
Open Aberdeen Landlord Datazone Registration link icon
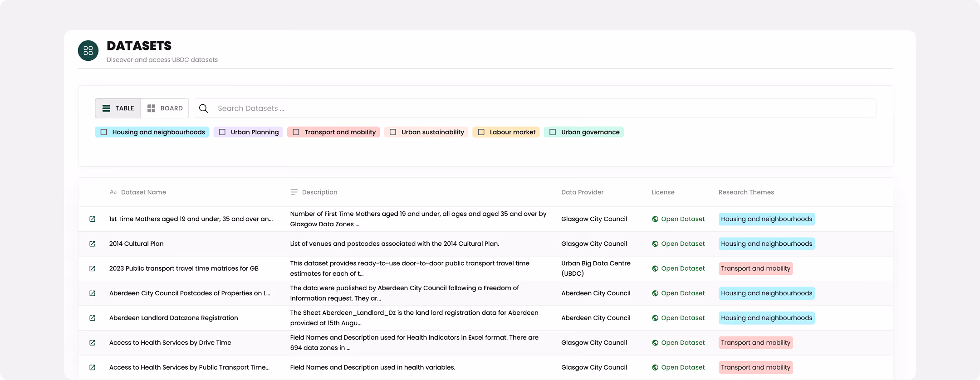click(92, 318)
